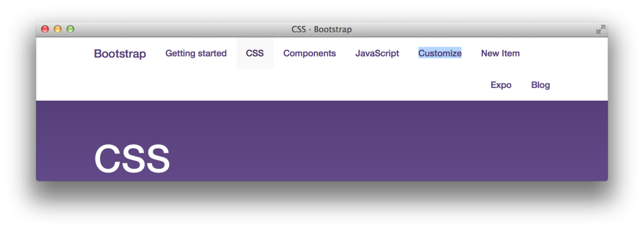Select New Item in the navbar
Viewport: 644px width, 231px height.
pyautogui.click(x=500, y=54)
